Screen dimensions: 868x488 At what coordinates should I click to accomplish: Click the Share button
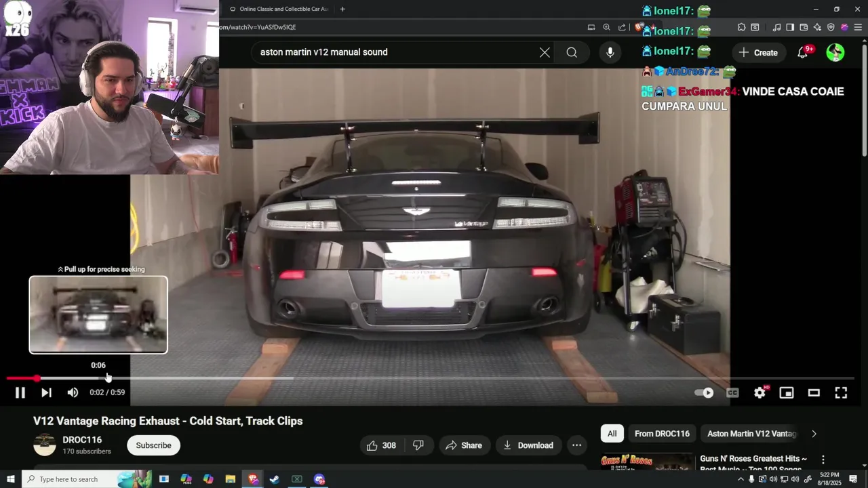tap(464, 445)
